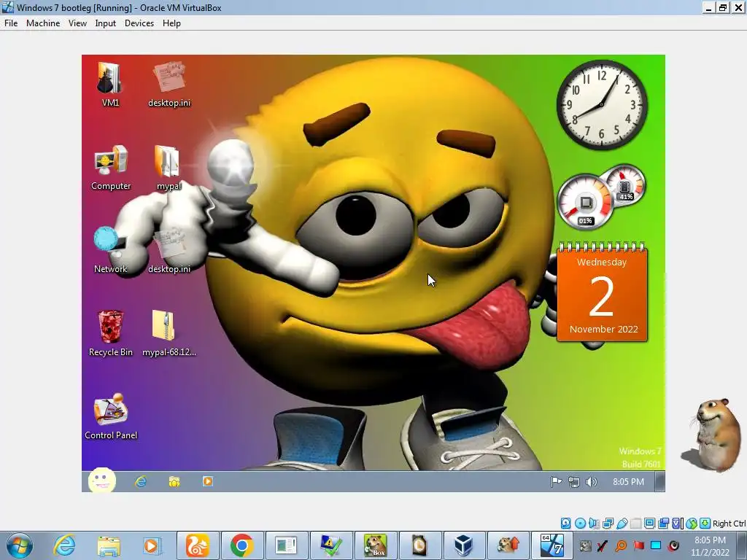Select the Network desktop icon

[111, 251]
